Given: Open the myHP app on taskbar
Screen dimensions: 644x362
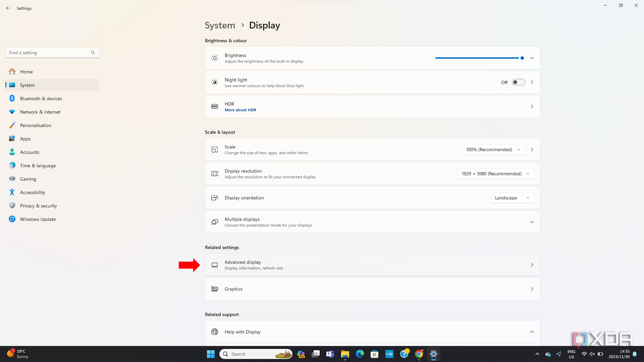Looking at the screenshot, I should click(x=389, y=354).
